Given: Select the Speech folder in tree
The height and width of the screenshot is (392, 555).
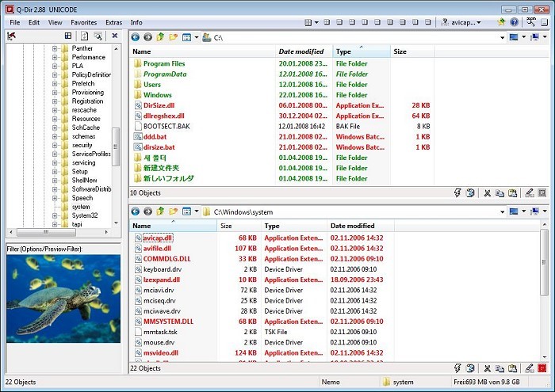Looking at the screenshot, I should point(82,198).
